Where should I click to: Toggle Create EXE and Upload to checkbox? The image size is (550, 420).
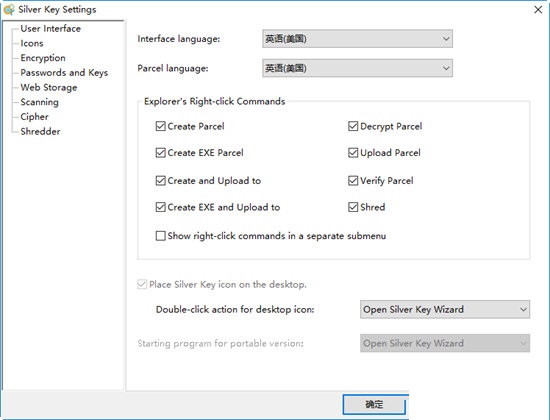point(161,207)
